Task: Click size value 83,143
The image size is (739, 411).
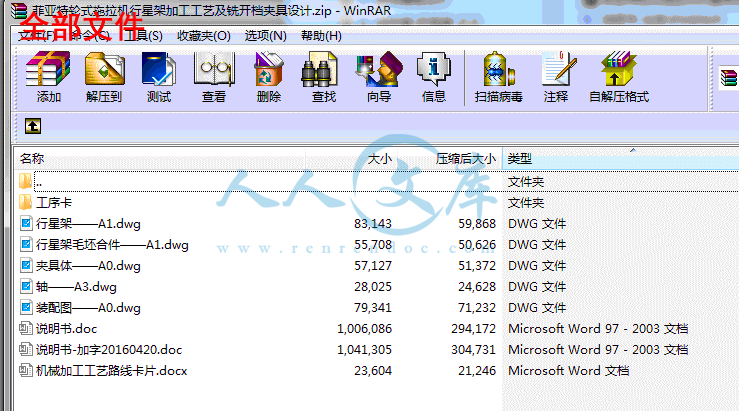Action: click(373, 223)
